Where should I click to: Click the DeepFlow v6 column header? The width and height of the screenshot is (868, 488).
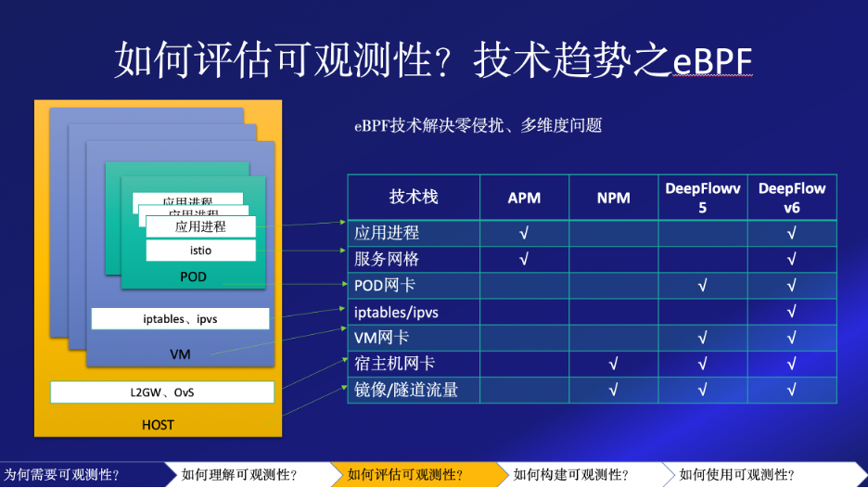tap(792, 198)
